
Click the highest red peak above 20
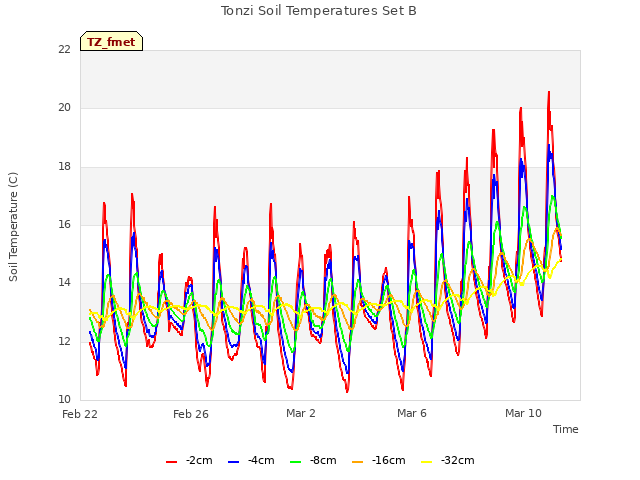point(549,93)
